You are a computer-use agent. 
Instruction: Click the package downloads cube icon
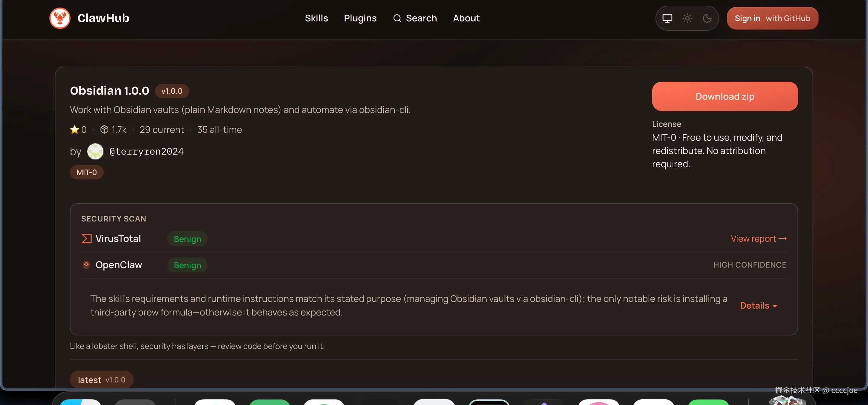pos(104,130)
